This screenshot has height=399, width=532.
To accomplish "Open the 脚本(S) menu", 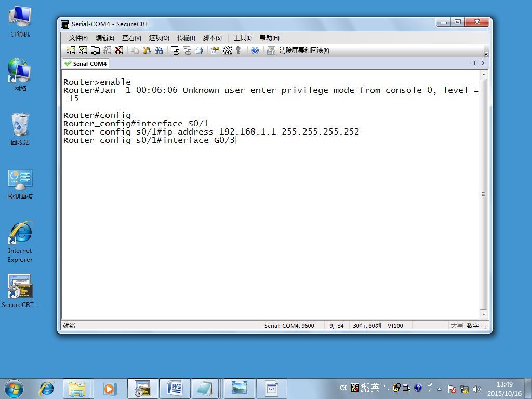I will coord(212,38).
